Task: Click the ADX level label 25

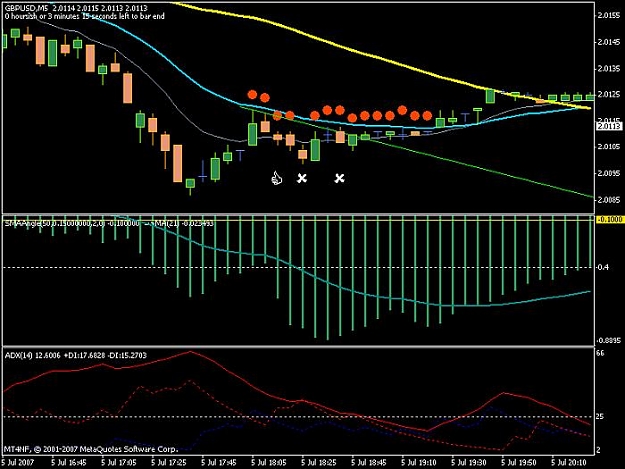Action: coord(601,416)
